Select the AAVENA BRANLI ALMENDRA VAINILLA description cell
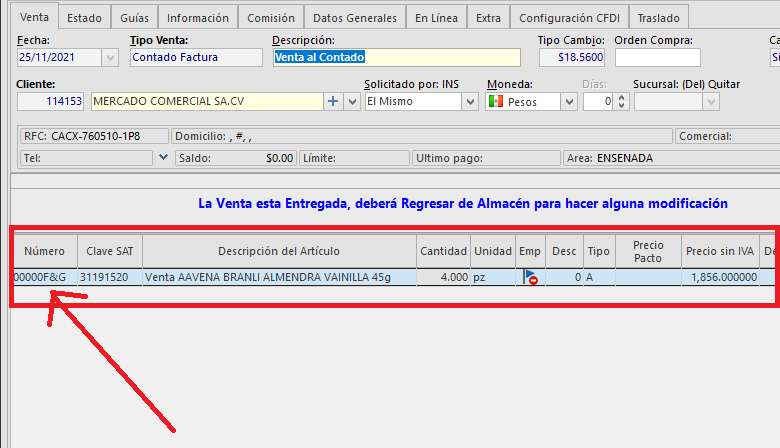This screenshot has width=780, height=448. tap(279, 277)
